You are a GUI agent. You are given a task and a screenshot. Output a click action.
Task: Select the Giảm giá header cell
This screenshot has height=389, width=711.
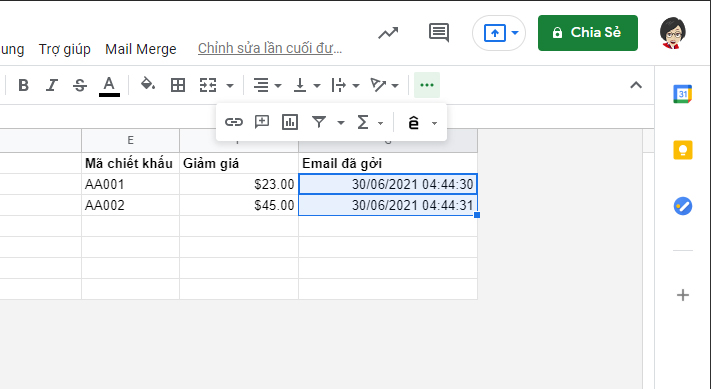239,163
